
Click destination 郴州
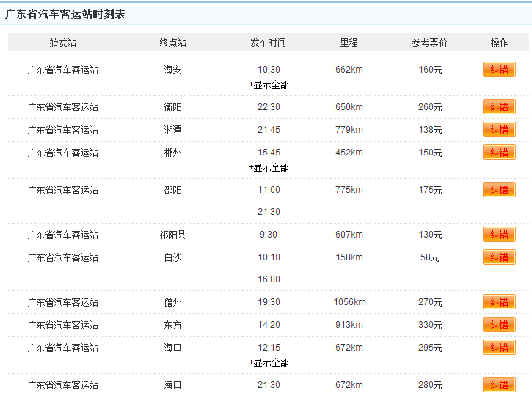point(172,153)
